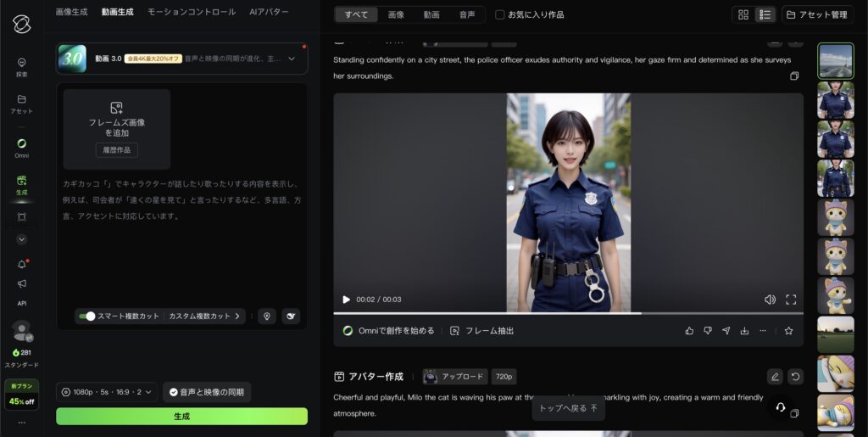Expand the 動画 3.0 model dropdown
Viewport: 868px width, 437px height.
coord(292,59)
